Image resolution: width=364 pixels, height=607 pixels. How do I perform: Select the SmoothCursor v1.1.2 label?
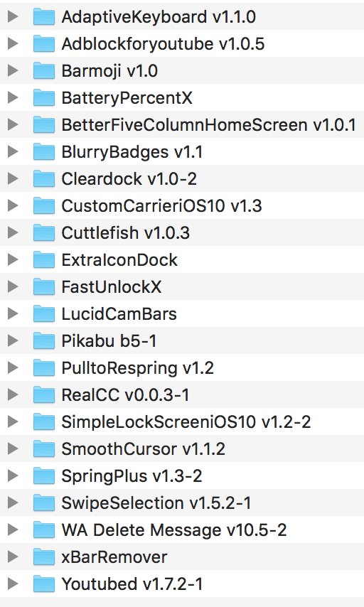144,449
